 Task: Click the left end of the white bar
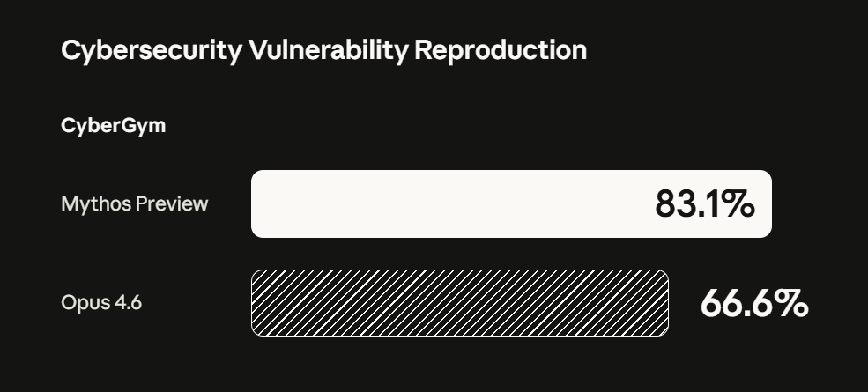[260, 204]
